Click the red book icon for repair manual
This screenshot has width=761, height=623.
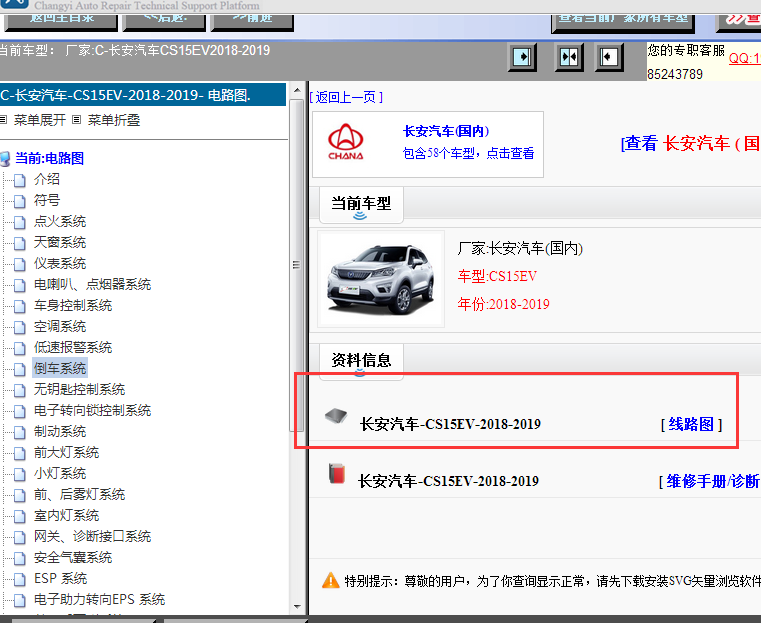[336, 473]
